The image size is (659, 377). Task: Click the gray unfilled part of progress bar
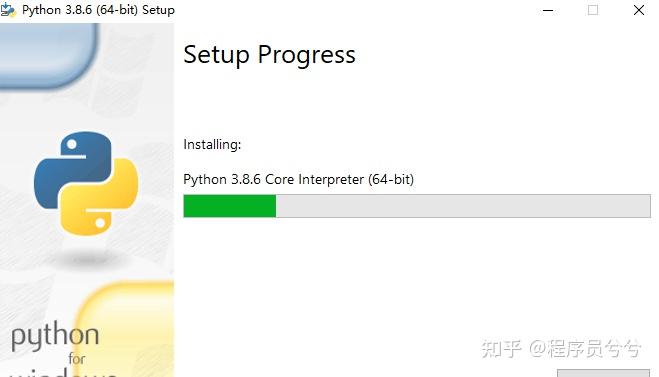coord(463,206)
